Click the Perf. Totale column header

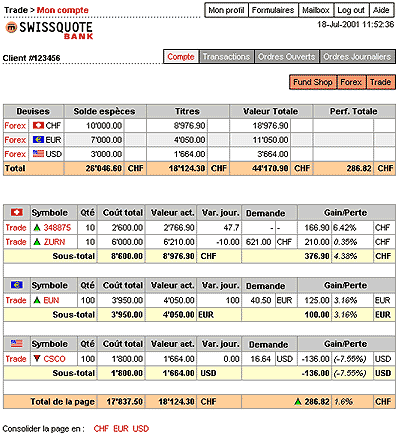354,111
